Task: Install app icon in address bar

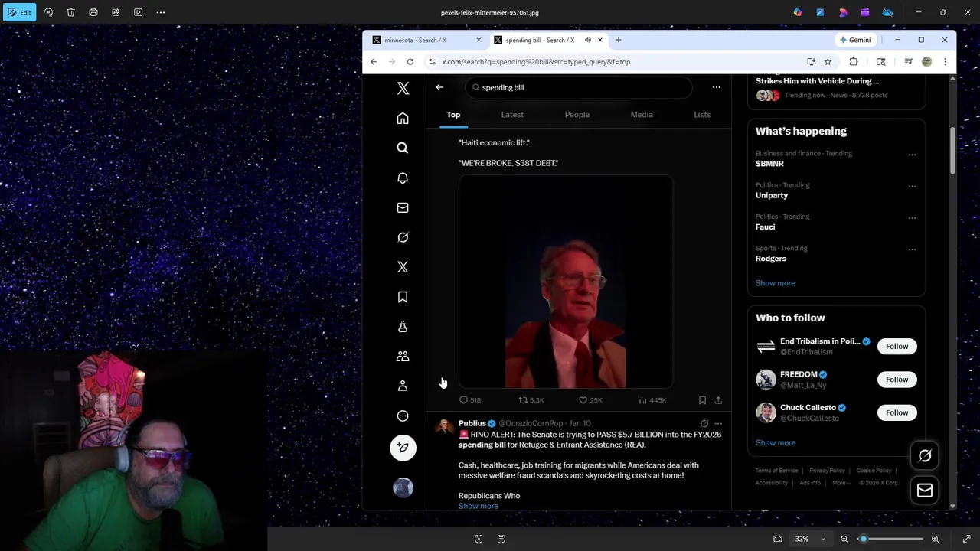Action: point(811,62)
